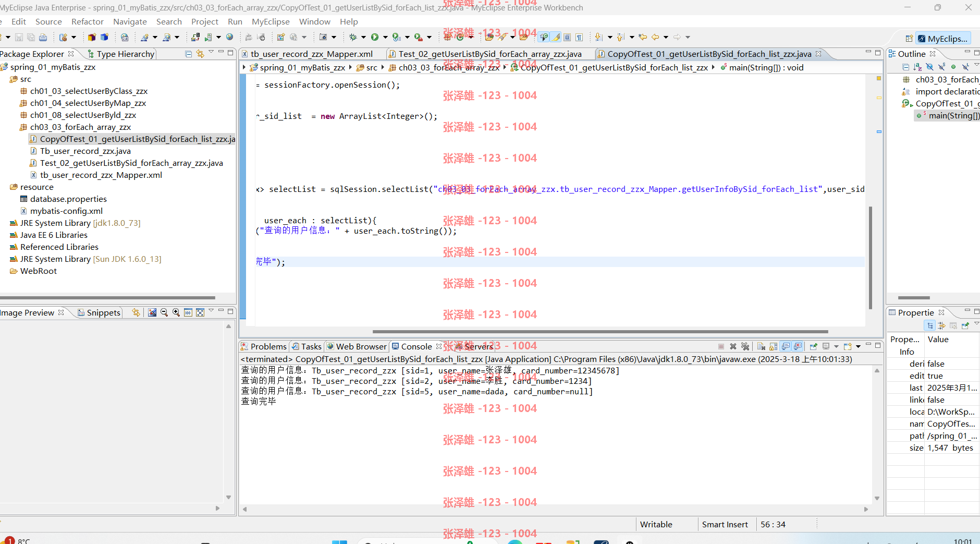980x544 pixels.
Task: Open the Back navigation history dropdown
Action: pyautogui.click(x=666, y=37)
